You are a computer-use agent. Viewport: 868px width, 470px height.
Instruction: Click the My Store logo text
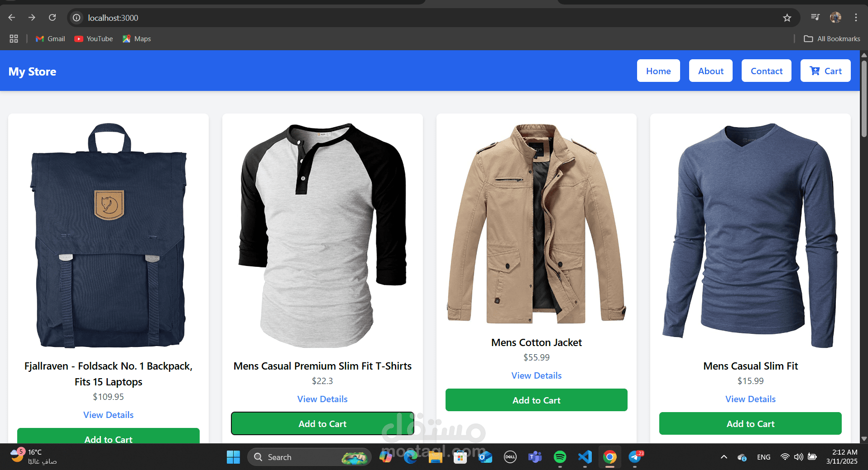coord(32,71)
